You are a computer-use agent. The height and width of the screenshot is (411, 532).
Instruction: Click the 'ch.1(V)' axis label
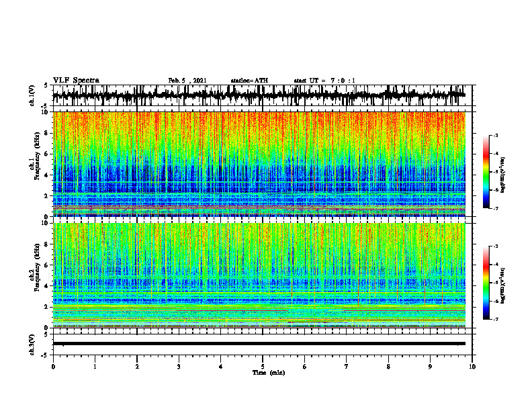click(32, 95)
